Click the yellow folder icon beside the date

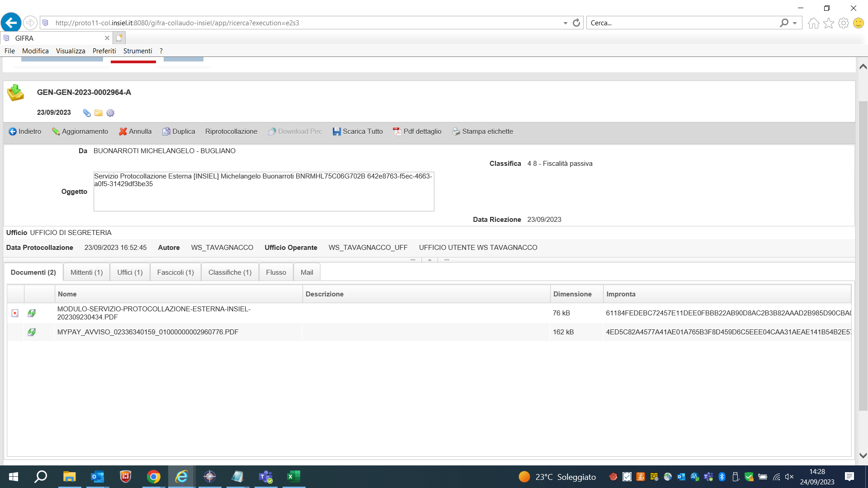99,113
